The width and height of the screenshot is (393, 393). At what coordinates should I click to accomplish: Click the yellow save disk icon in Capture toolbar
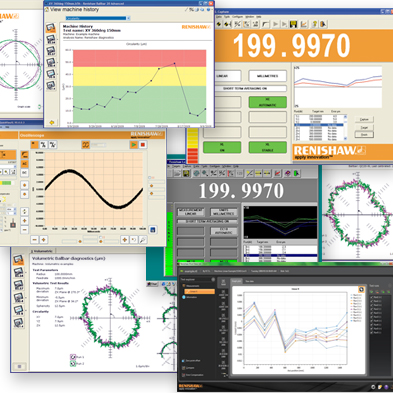point(293,24)
